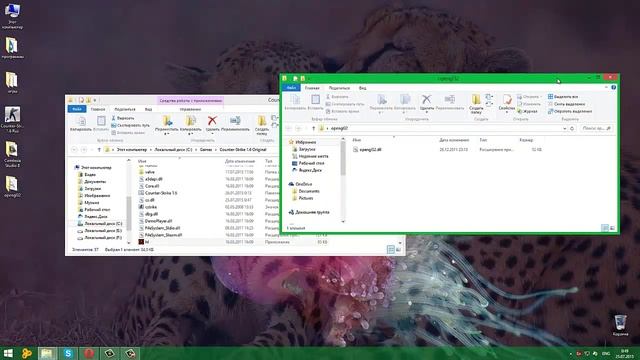Click the Windows Start button
The width and height of the screenshot is (640, 360).
pyautogui.click(x=8, y=353)
